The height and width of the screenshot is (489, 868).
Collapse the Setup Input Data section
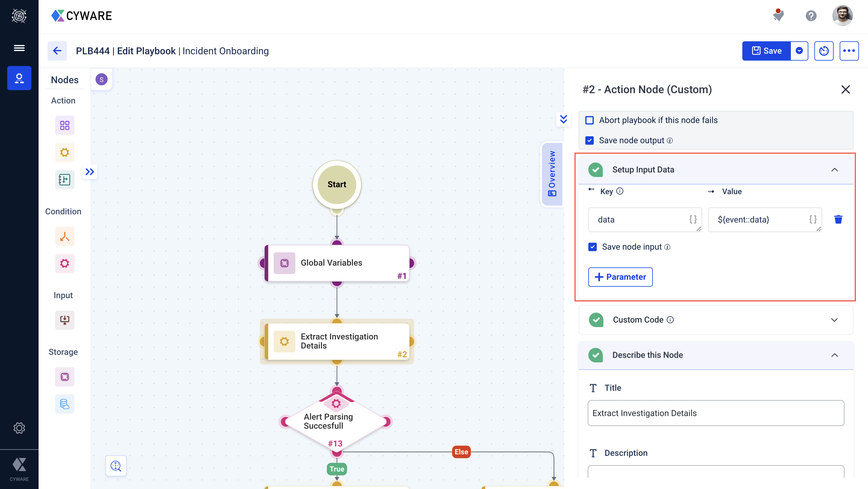(x=835, y=169)
